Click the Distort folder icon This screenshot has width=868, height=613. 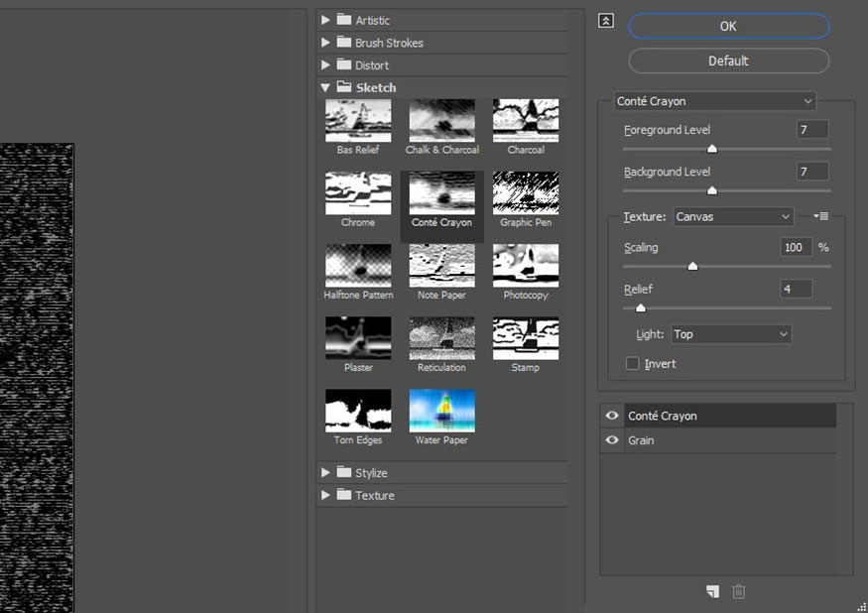pos(344,64)
